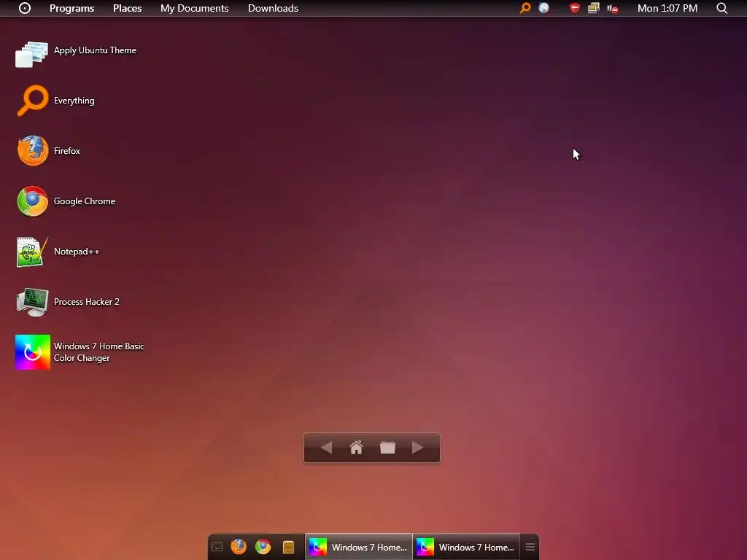
Task: Click the globe network tray icon
Action: (543, 7)
